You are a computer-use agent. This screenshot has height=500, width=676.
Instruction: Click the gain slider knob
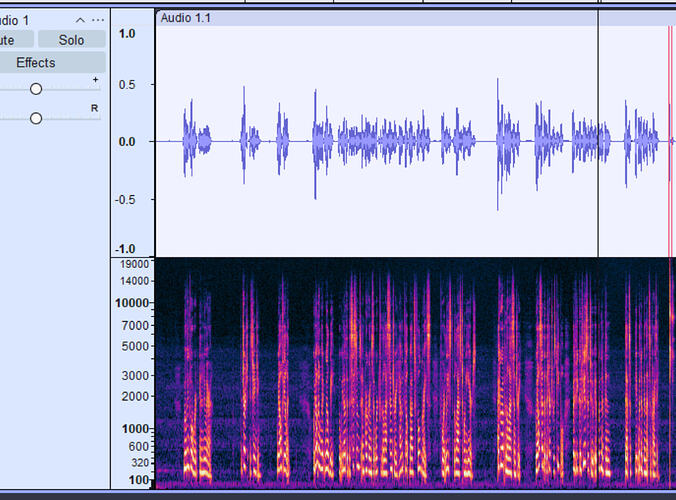coord(36,89)
